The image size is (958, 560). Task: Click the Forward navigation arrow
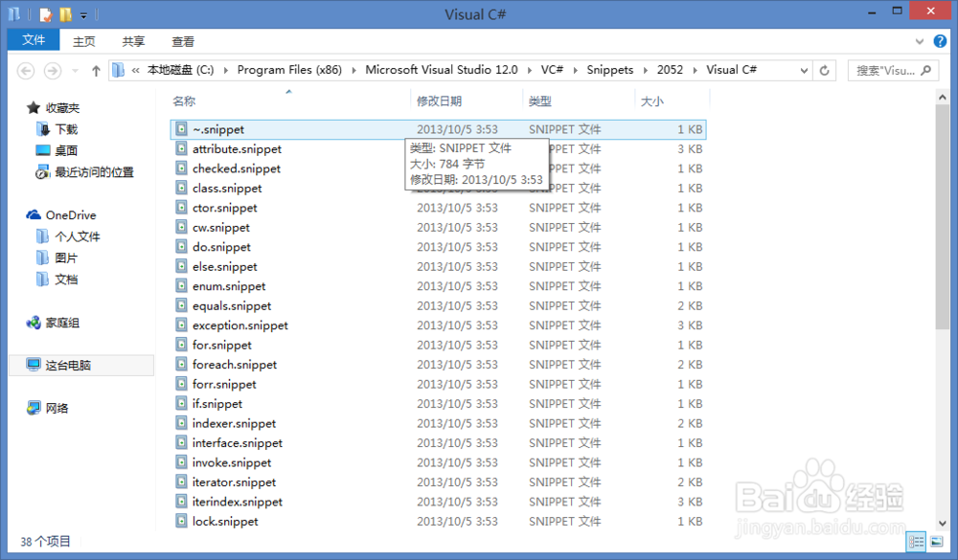tap(53, 71)
